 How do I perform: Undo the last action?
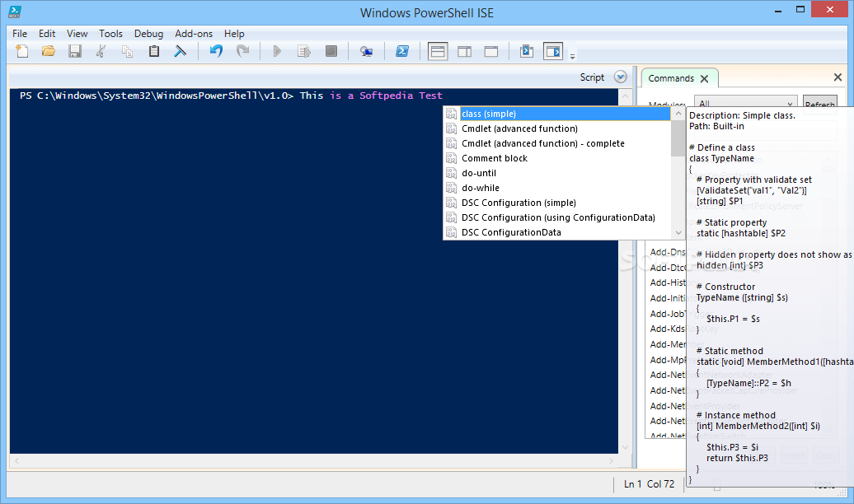216,51
